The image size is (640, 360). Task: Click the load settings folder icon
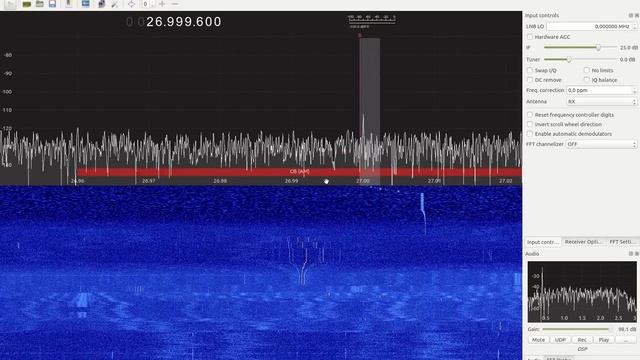pyautogui.click(x=40, y=4)
